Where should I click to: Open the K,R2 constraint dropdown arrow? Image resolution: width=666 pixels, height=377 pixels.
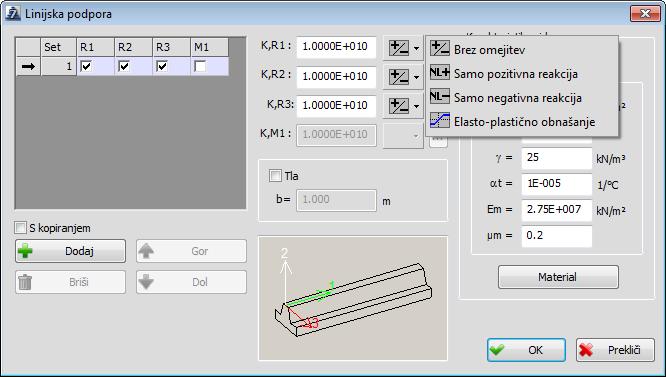[x=416, y=77]
